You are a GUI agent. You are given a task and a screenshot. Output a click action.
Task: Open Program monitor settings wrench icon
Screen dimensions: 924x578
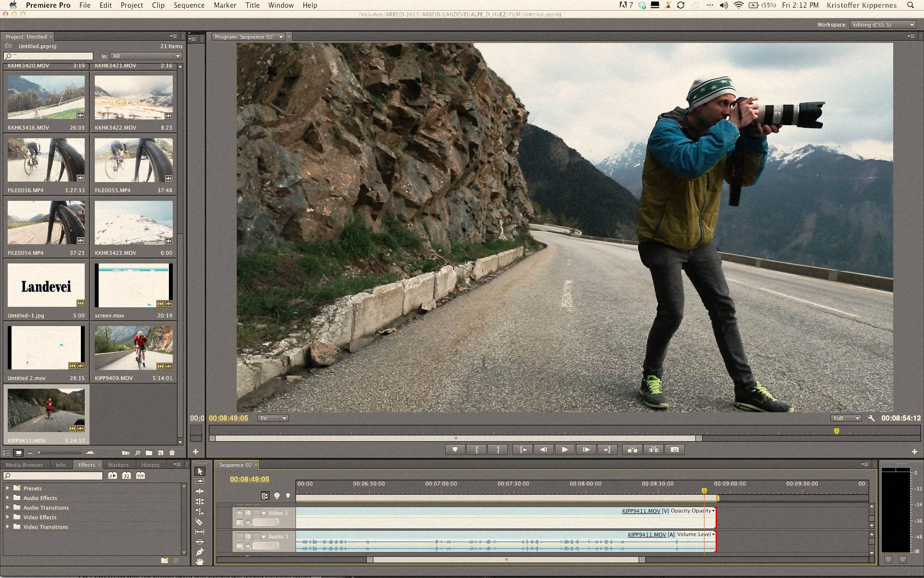click(x=871, y=418)
